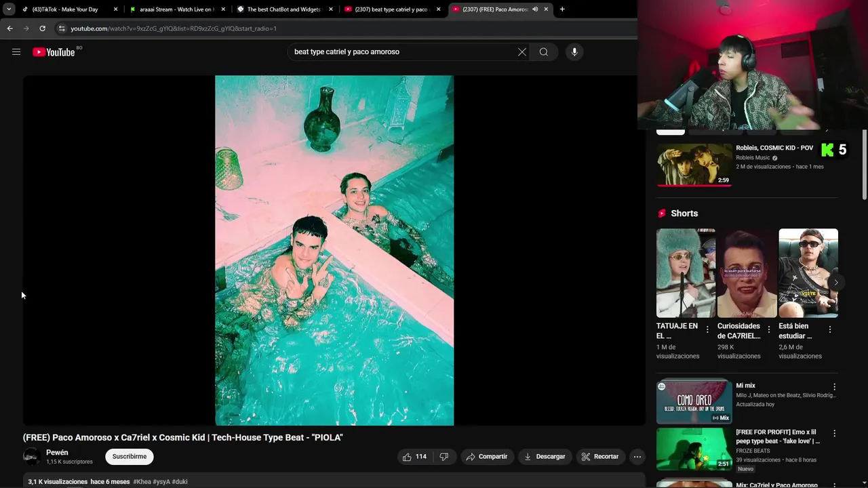
Task: Click the address bar URL
Action: (x=174, y=28)
